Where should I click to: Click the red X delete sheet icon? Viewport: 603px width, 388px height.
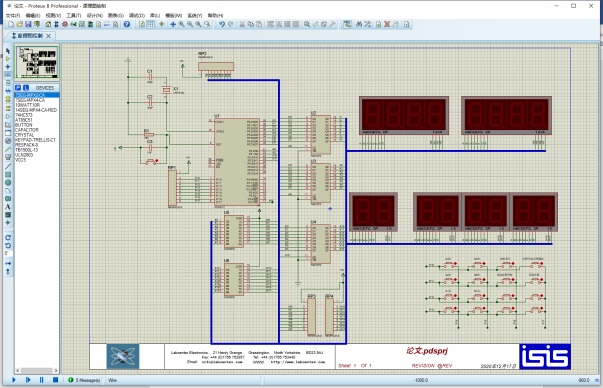coord(387,24)
